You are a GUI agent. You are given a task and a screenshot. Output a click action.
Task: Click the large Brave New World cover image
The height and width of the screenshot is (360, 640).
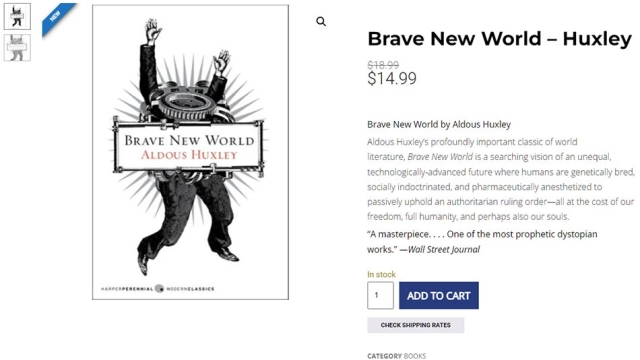[190, 152]
